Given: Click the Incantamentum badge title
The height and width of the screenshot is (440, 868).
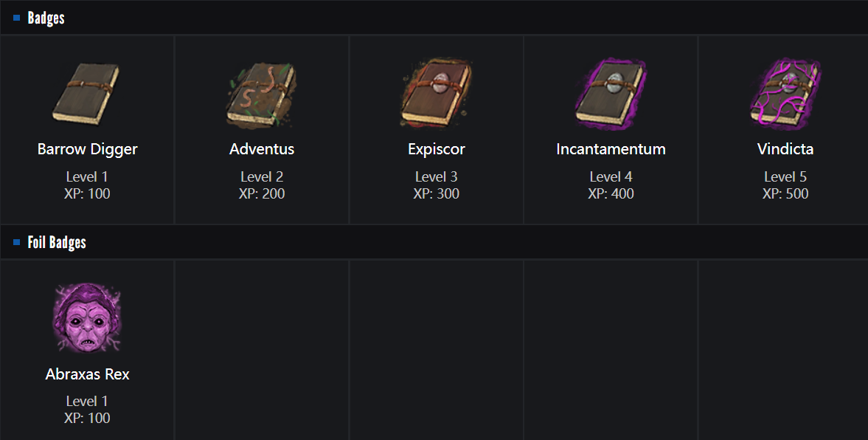Looking at the screenshot, I should [x=611, y=149].
